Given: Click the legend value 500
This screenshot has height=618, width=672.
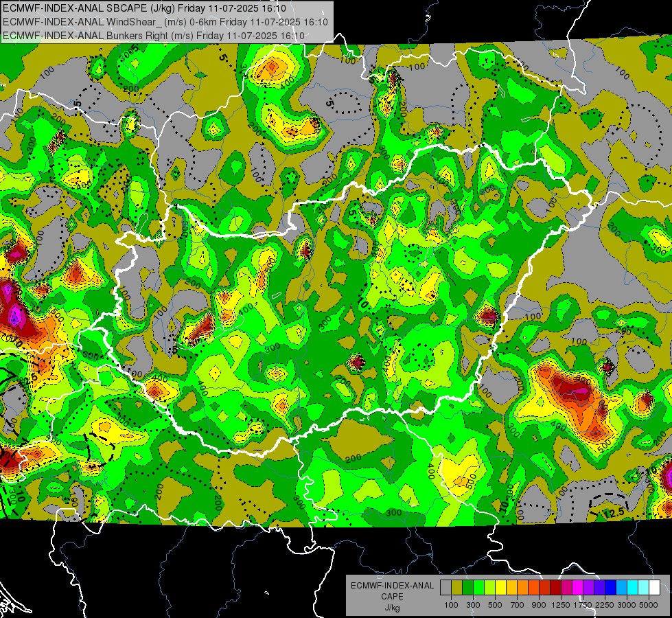Looking at the screenshot, I should tap(495, 605).
